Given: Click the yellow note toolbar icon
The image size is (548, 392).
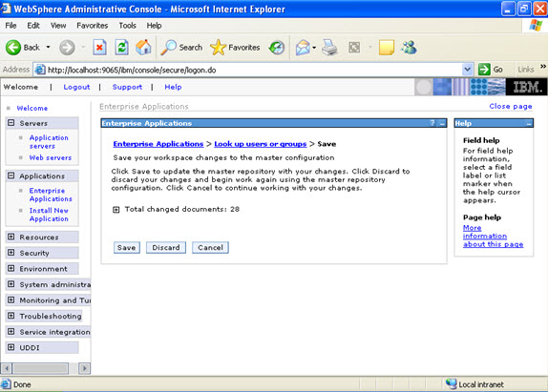Looking at the screenshot, I should [x=387, y=48].
